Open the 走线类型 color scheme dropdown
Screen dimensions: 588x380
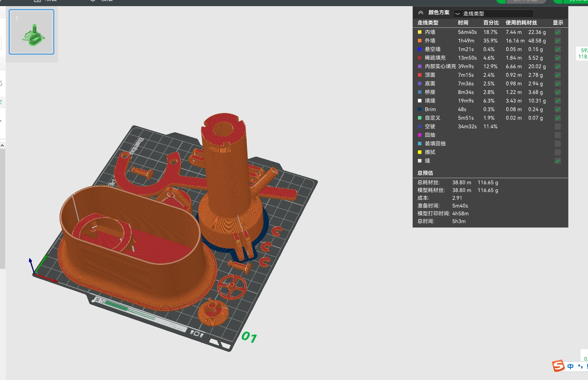pos(493,13)
